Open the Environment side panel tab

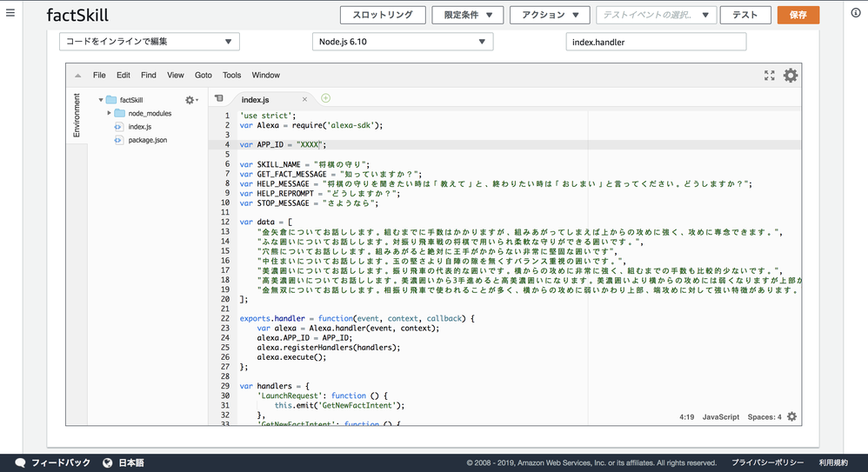point(77,115)
